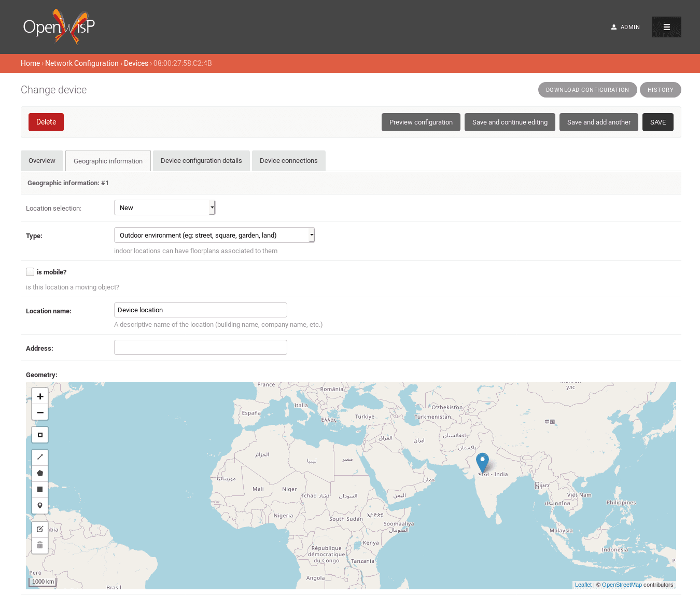Click the 'Geometry:' label

(41, 375)
